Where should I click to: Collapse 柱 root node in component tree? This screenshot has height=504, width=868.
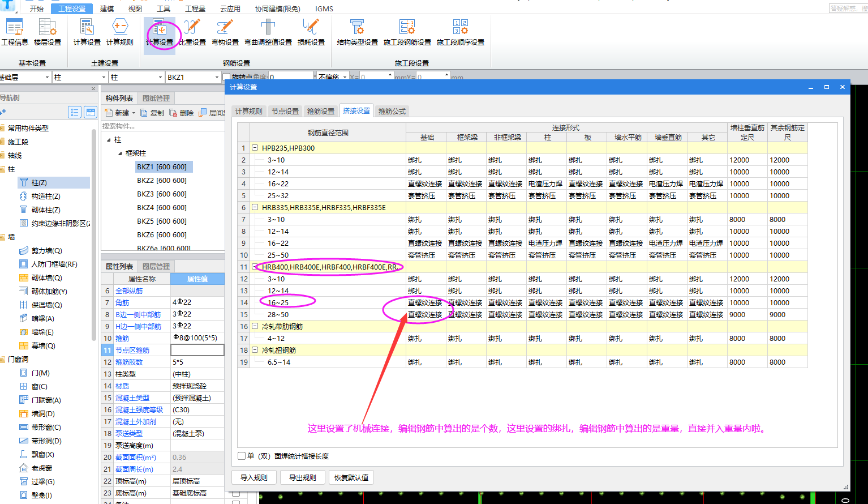pos(109,140)
